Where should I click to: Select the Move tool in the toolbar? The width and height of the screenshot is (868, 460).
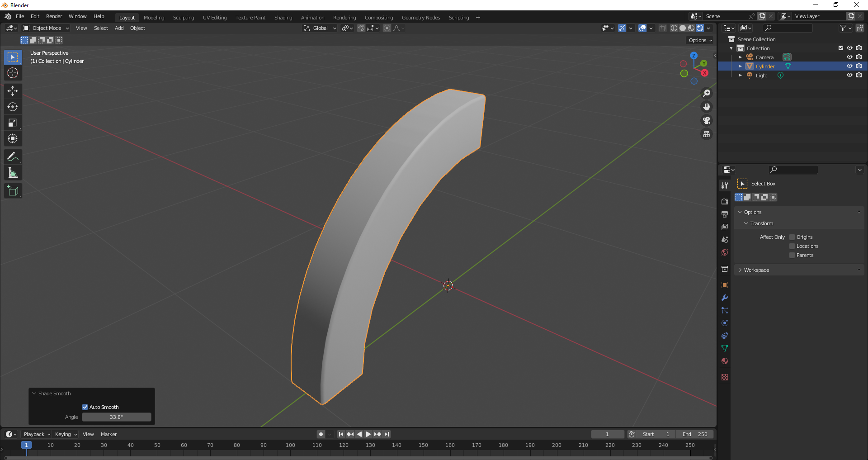click(x=13, y=91)
